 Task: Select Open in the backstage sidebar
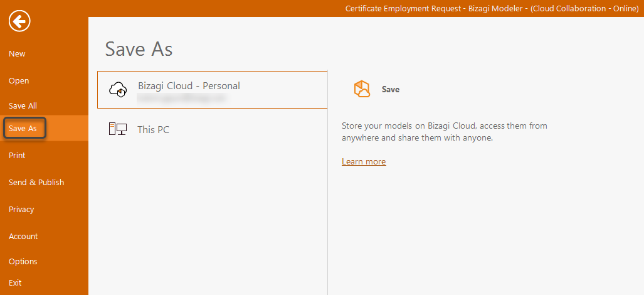coord(19,80)
